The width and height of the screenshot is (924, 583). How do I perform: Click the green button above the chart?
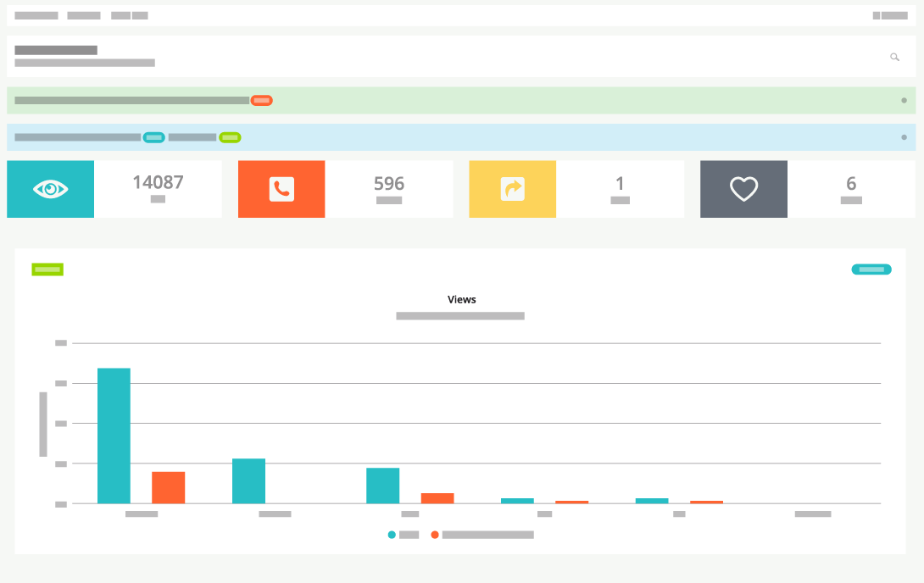[47, 269]
